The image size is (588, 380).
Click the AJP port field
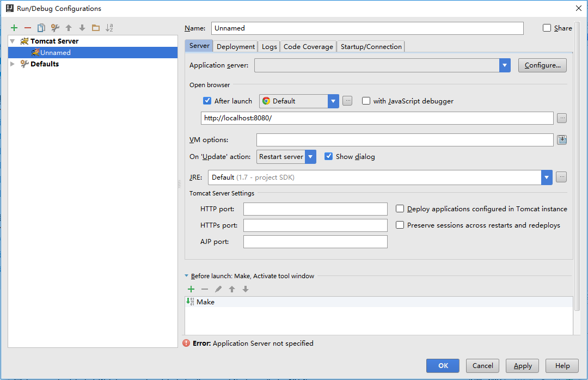pyautogui.click(x=315, y=242)
